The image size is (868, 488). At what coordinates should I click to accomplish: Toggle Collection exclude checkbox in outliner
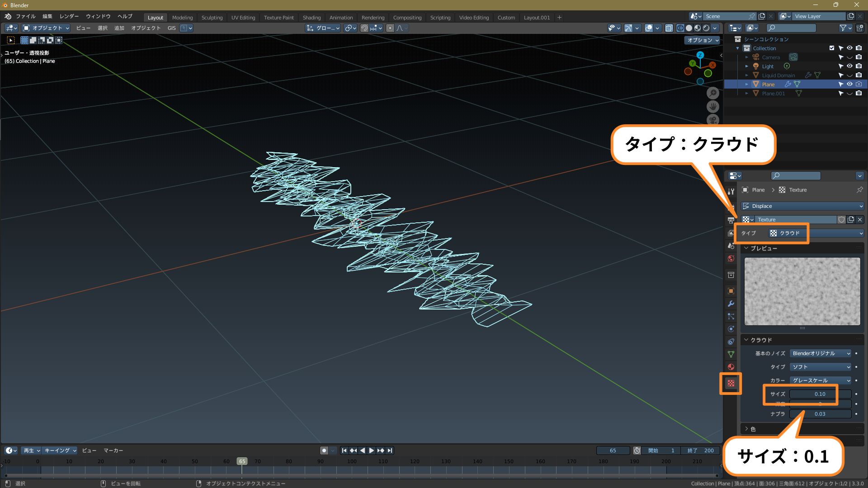pos(831,48)
